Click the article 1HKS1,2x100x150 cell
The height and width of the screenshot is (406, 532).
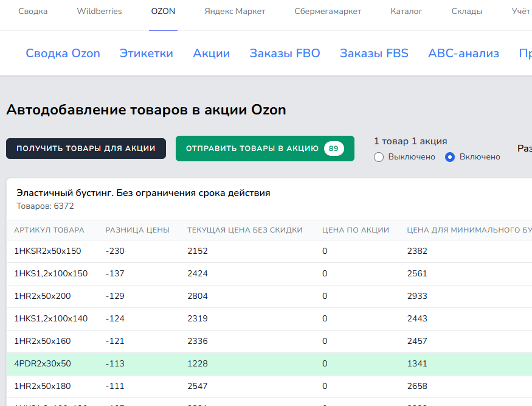(x=51, y=273)
